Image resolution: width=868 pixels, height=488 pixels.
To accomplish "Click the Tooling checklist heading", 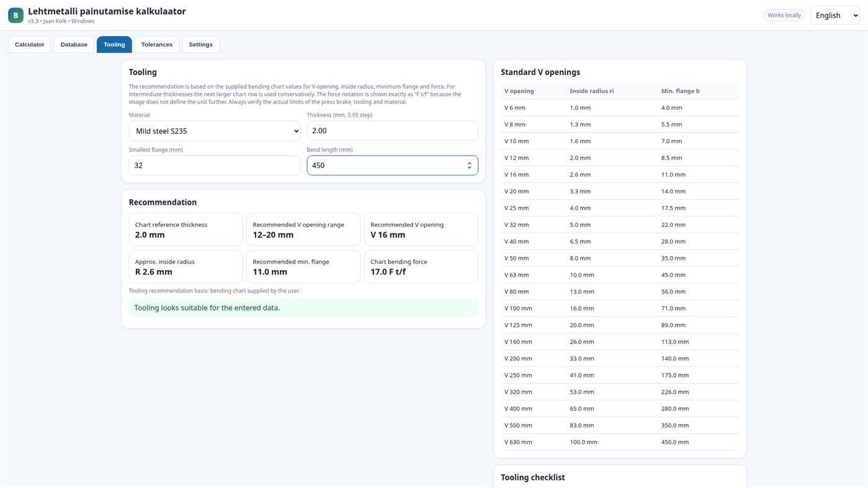I will 532,477.
